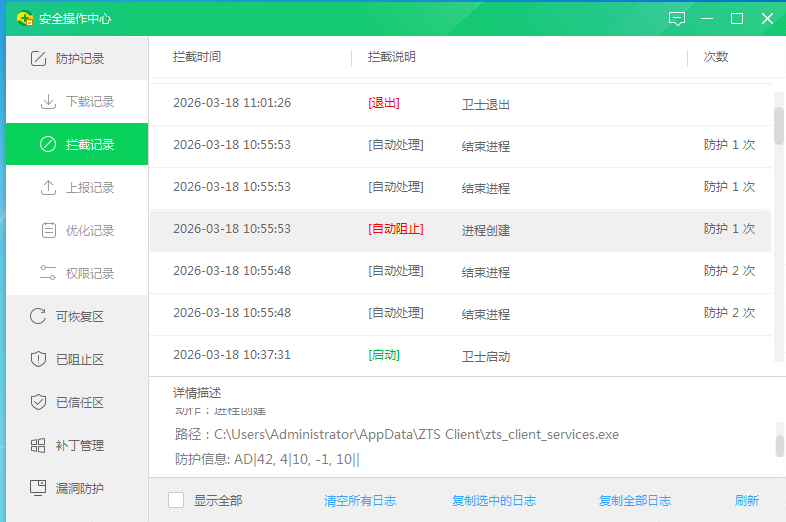Minimize the 安全操作中心 window
This screenshot has width=786, height=522.
tap(707, 19)
